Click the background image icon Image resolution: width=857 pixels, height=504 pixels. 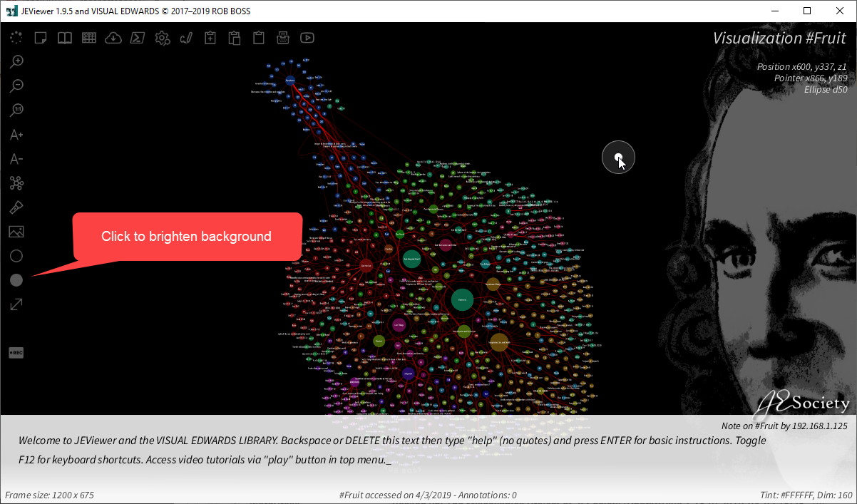16,232
